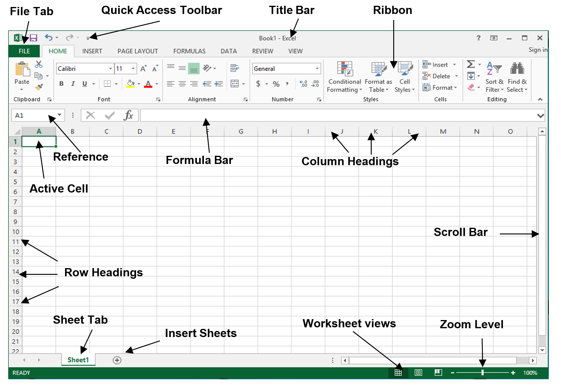Click the Decrease Font Size icon
Image resolution: width=561 pixels, height=392 pixels.
[x=155, y=68]
